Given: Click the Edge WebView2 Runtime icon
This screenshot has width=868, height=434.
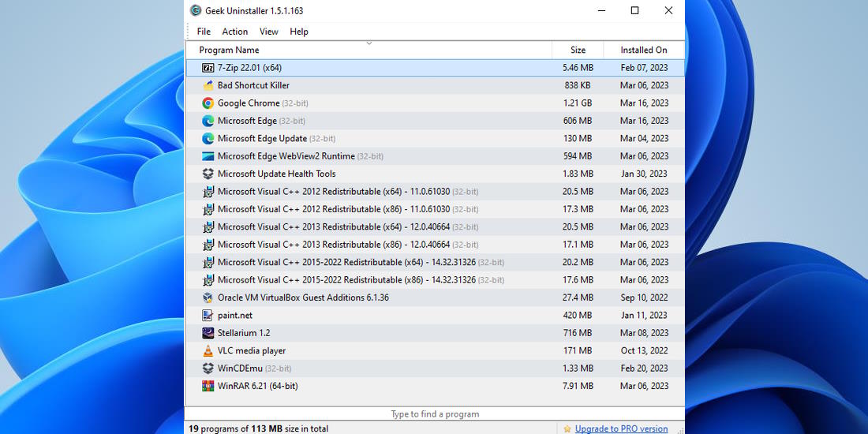Looking at the screenshot, I should pos(208,156).
